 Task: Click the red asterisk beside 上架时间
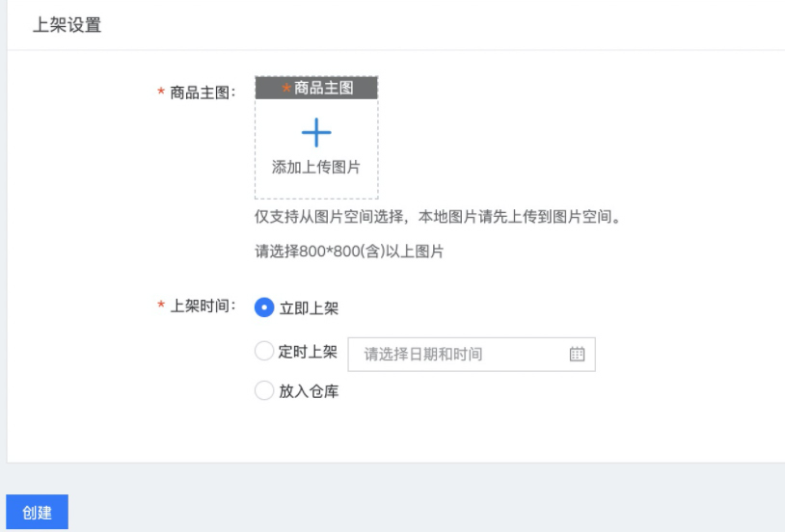[161, 305]
